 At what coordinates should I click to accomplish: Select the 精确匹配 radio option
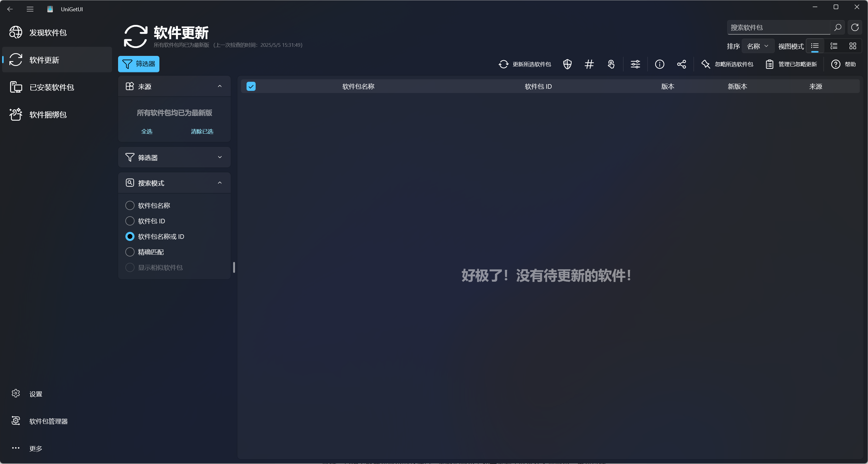click(x=130, y=252)
